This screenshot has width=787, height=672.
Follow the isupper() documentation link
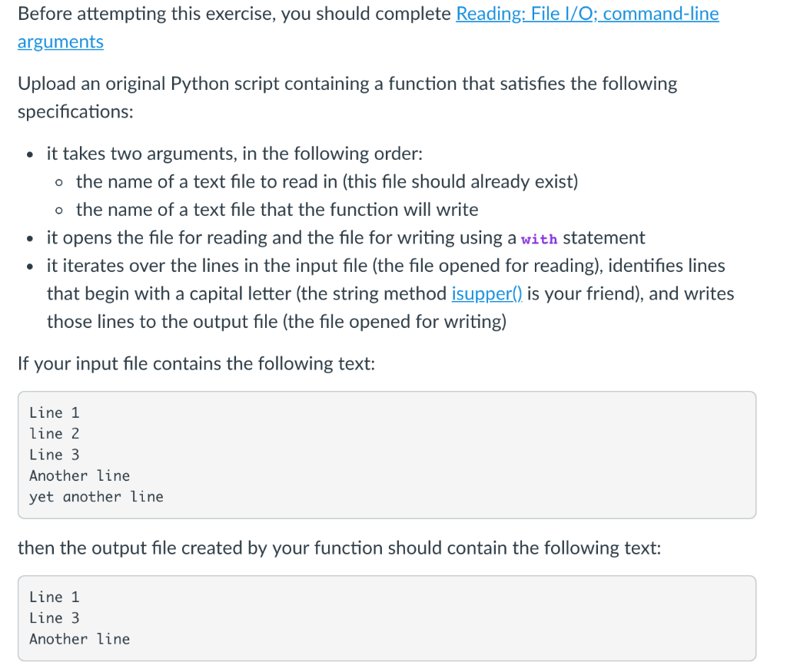(x=486, y=294)
